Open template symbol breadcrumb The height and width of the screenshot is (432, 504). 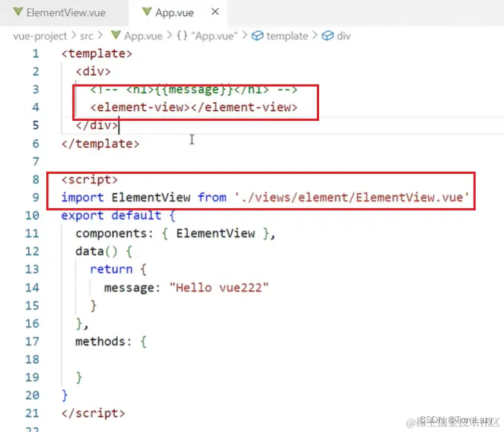tap(287, 36)
